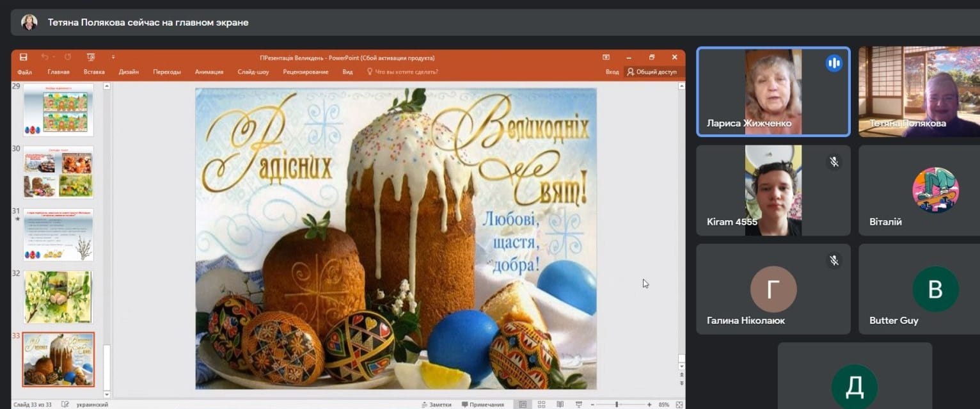Expand the Customize Quick Access Toolbar dropdown
Image resolution: width=980 pixels, height=409 pixels.
[113, 58]
